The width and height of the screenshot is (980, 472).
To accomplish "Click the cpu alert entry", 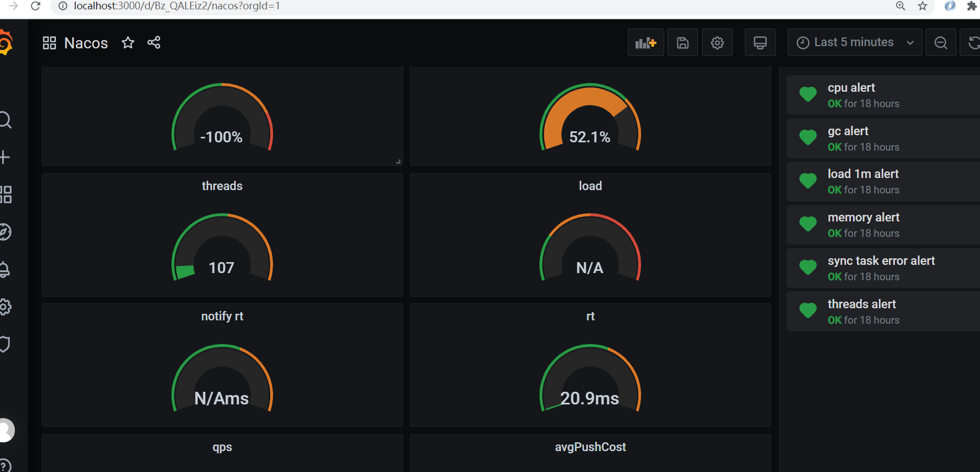I will click(883, 95).
